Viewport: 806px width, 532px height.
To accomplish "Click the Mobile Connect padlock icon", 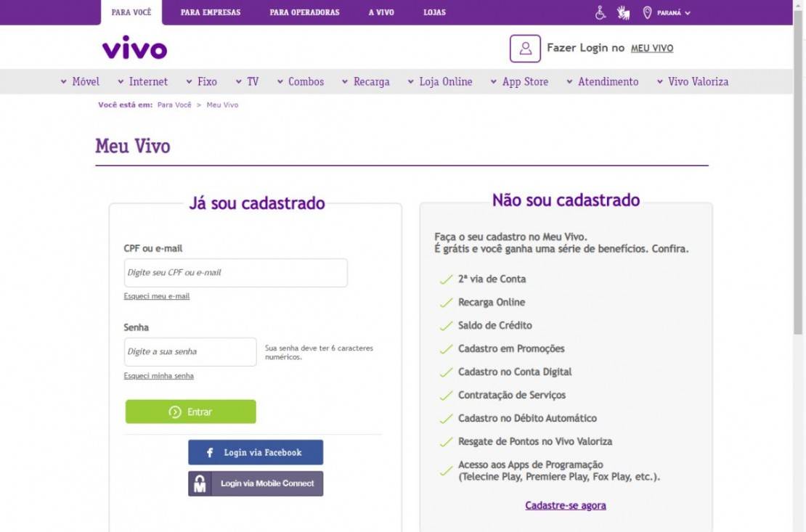I will coord(198,483).
